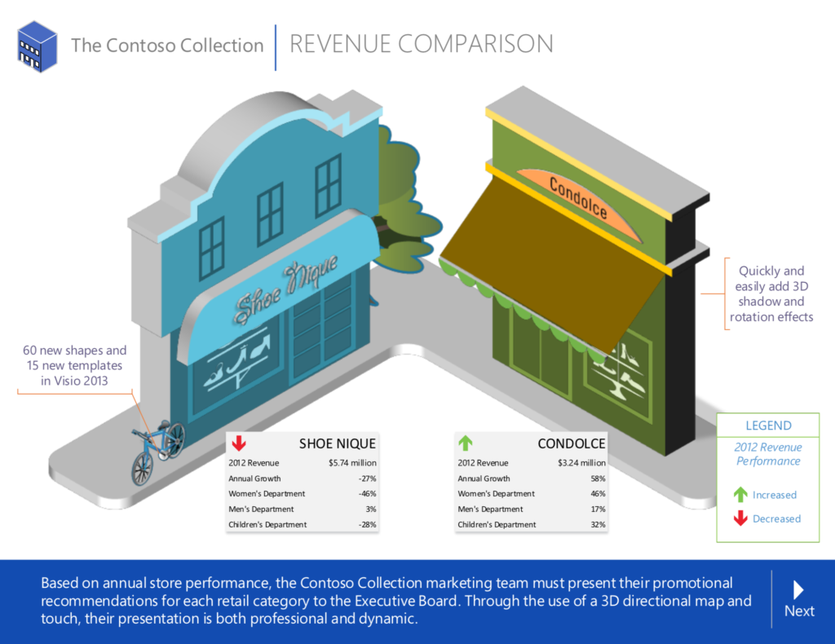Image resolution: width=835 pixels, height=644 pixels.
Task: Click the blue Contoso building logo icon
Action: pos(37,46)
